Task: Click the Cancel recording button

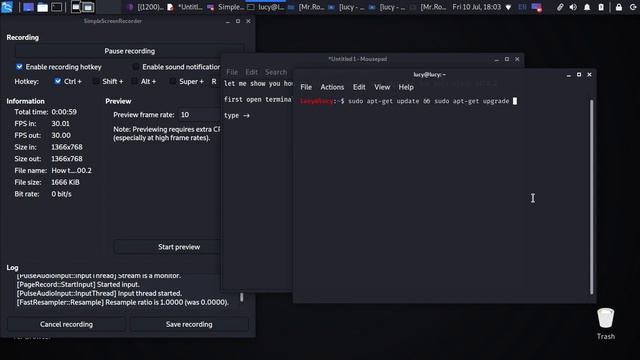Action: click(x=66, y=324)
